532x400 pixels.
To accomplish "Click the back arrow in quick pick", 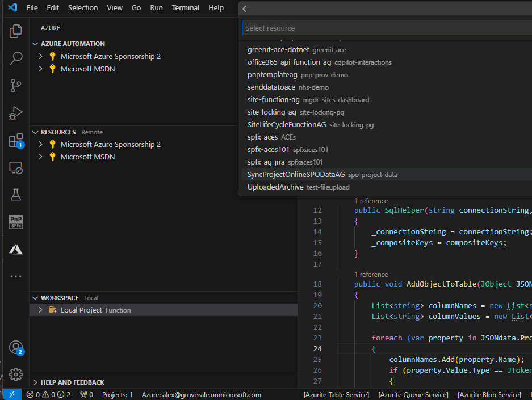I will [246, 9].
